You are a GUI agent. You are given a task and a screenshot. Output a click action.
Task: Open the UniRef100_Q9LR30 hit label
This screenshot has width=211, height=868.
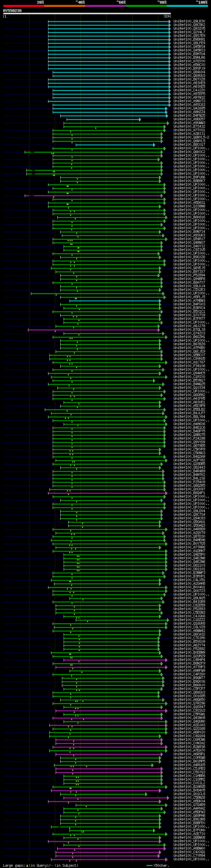click(189, 21)
